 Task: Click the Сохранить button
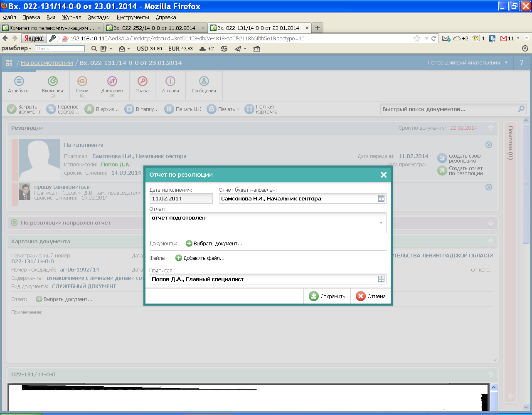tap(327, 296)
